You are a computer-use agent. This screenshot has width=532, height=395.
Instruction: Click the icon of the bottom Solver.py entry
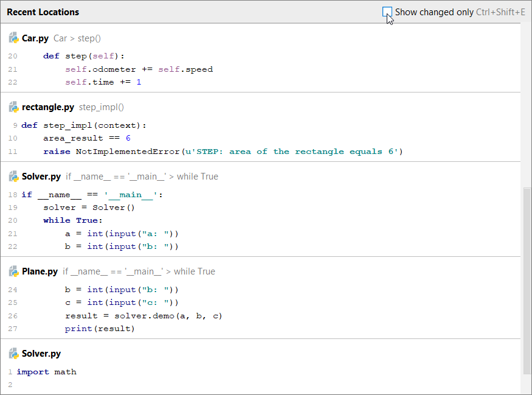pyautogui.click(x=13, y=354)
